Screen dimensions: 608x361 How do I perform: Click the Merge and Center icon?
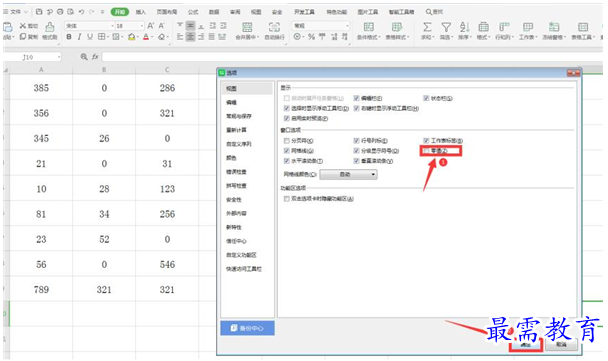click(247, 27)
